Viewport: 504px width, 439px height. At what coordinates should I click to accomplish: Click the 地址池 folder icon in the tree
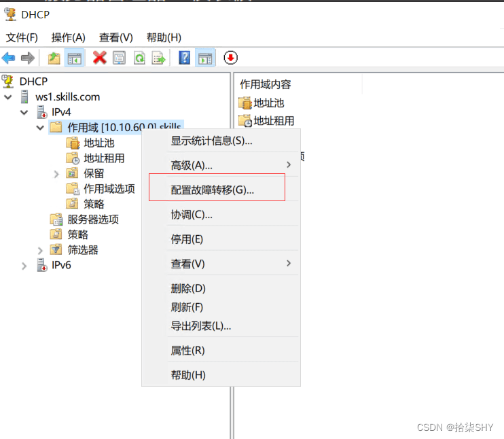[x=73, y=143]
